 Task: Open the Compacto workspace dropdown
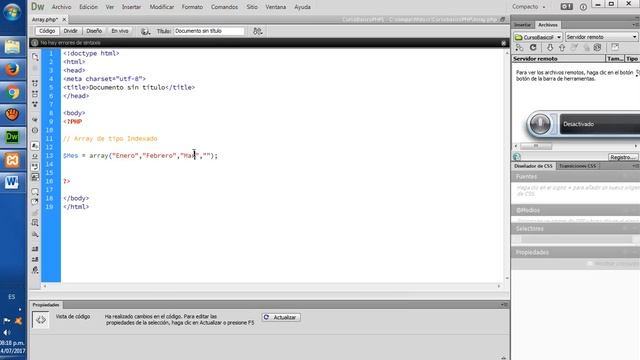click(529, 7)
